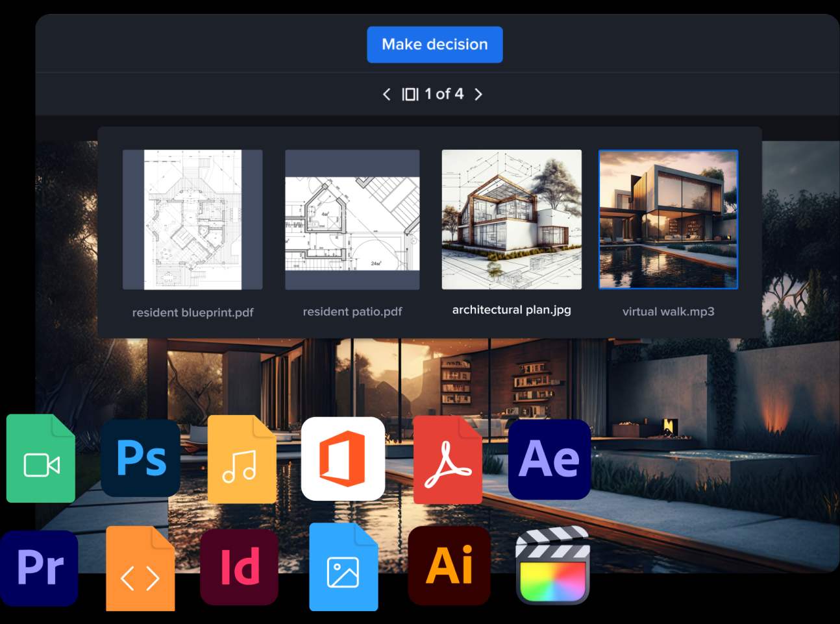
Task: Select the orange code file icon
Action: coord(140,570)
